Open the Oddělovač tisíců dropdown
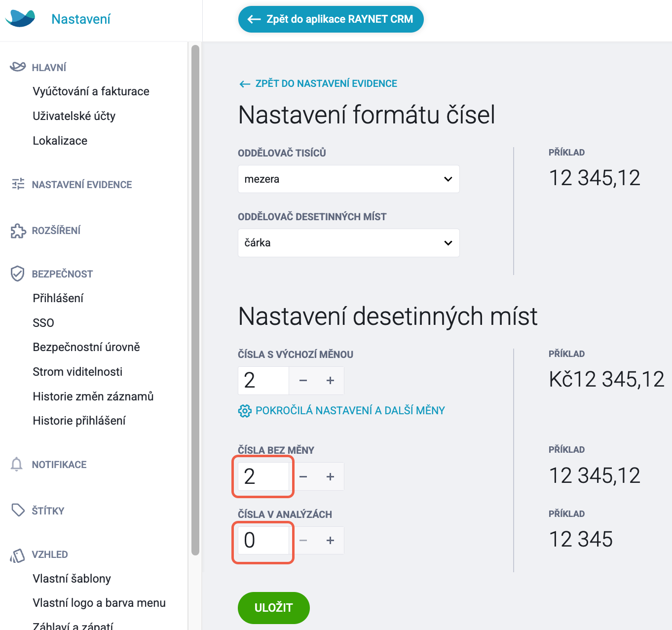The width and height of the screenshot is (672, 630). point(349,179)
